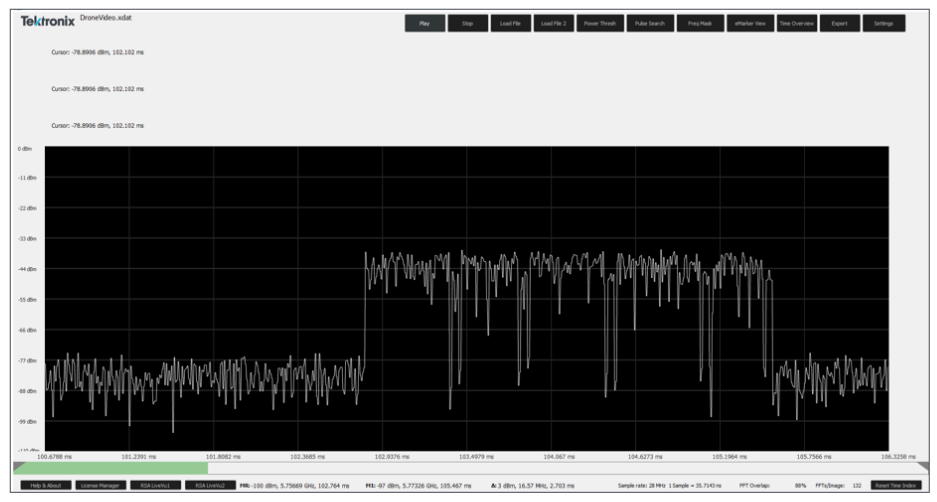Open the Settings panel
The image size is (937, 502).
pyautogui.click(x=883, y=23)
